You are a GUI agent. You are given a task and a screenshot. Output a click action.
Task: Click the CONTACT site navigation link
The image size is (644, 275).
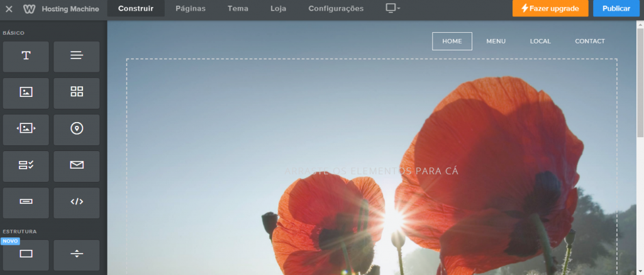(x=590, y=41)
